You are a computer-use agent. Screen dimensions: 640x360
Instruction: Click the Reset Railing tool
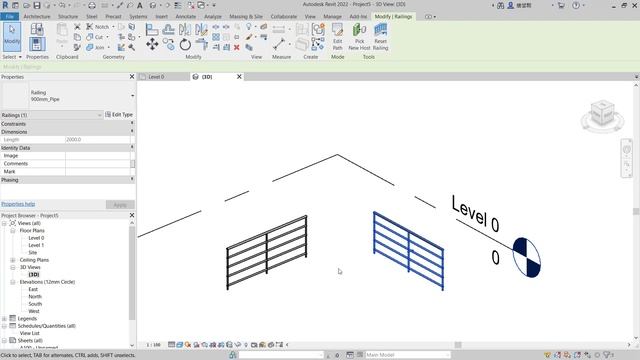coord(380,36)
